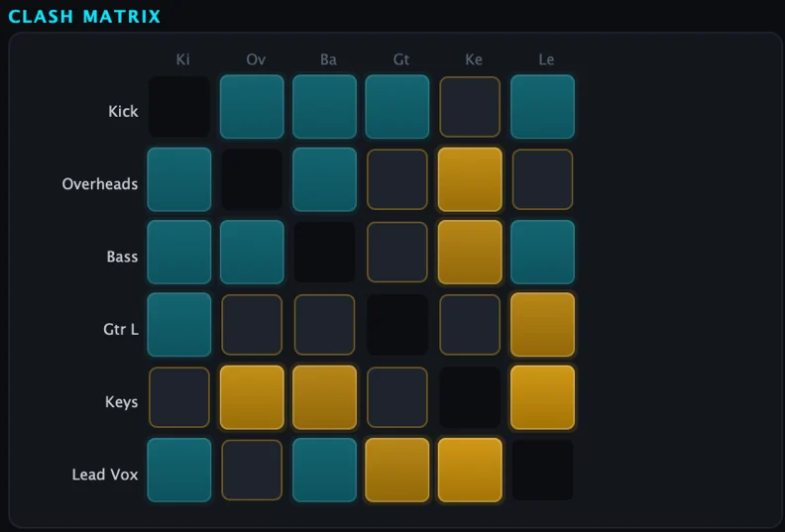The width and height of the screenshot is (785, 532).
Task: Click the Ke column header
Action: (474, 59)
